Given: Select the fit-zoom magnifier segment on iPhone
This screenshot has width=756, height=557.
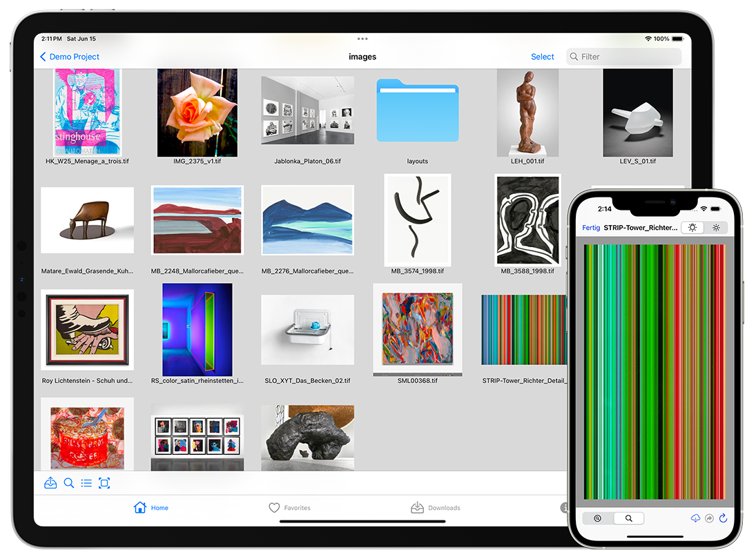Looking at the screenshot, I should click(x=598, y=518).
